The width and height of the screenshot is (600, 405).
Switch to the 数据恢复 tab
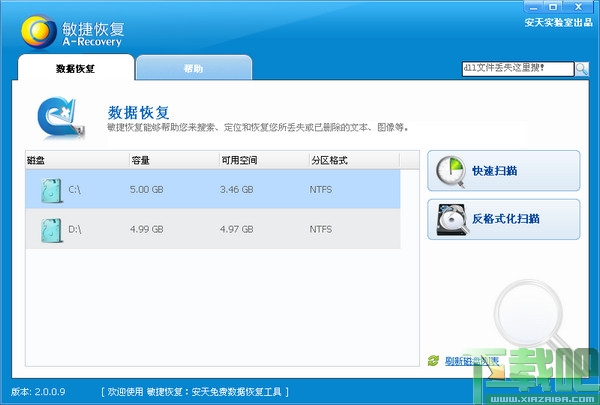pyautogui.click(x=76, y=67)
